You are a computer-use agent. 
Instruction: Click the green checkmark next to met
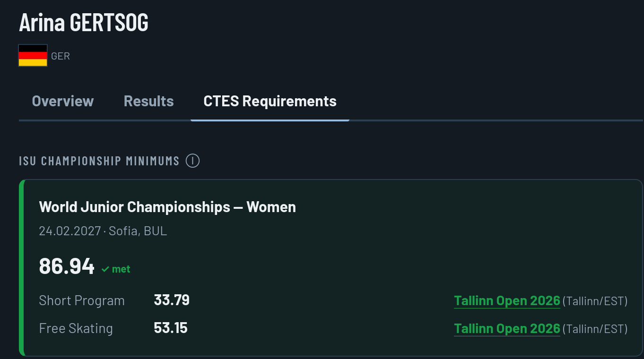point(105,269)
